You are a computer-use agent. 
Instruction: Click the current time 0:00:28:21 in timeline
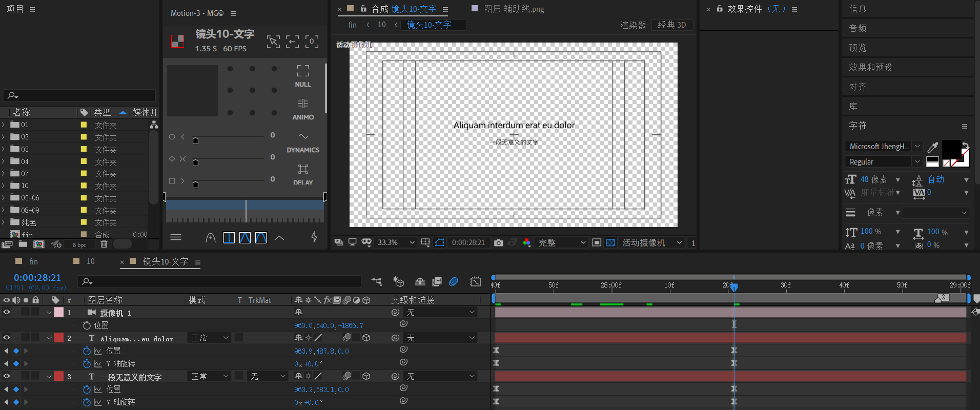(x=37, y=277)
